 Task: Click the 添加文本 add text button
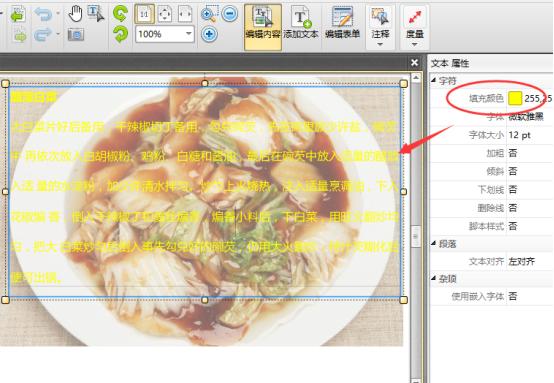click(x=301, y=23)
